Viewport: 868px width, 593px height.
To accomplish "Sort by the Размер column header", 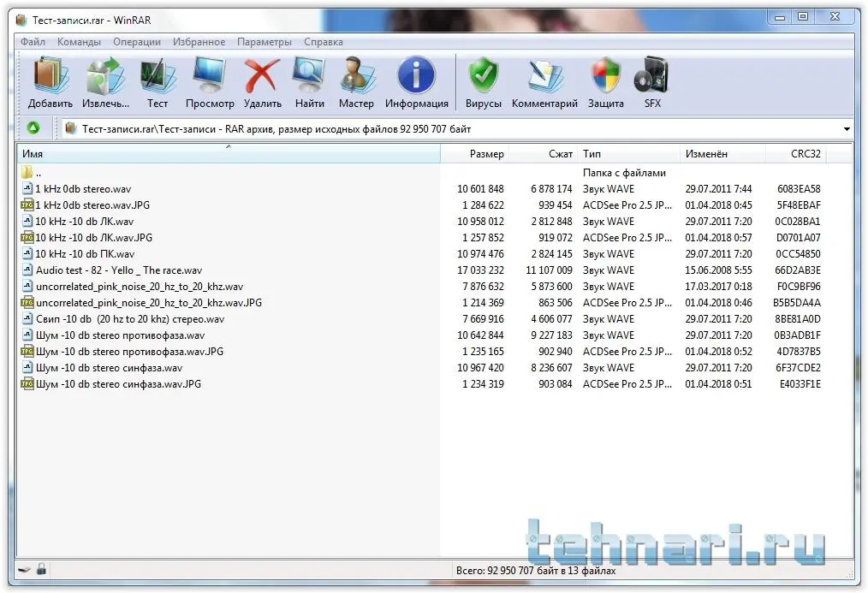I will click(x=474, y=154).
